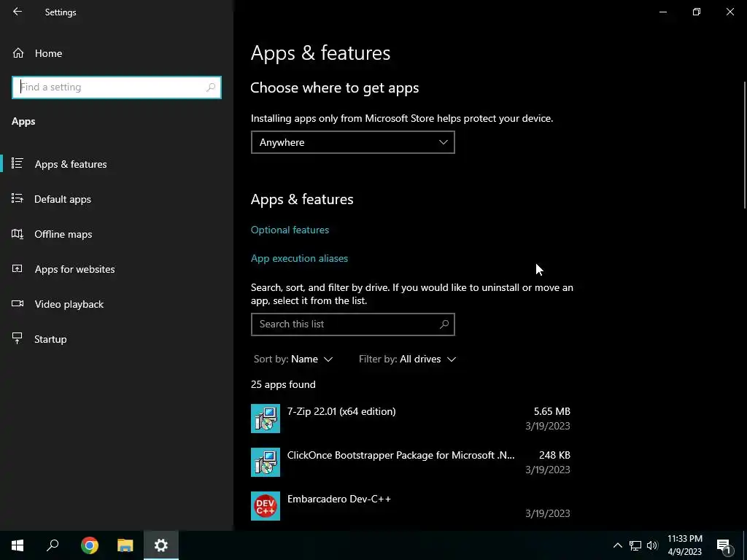Image resolution: width=747 pixels, height=560 pixels.
Task: Select 7-Zip 22.01 (x64 edition) entry
Action: click(411, 419)
